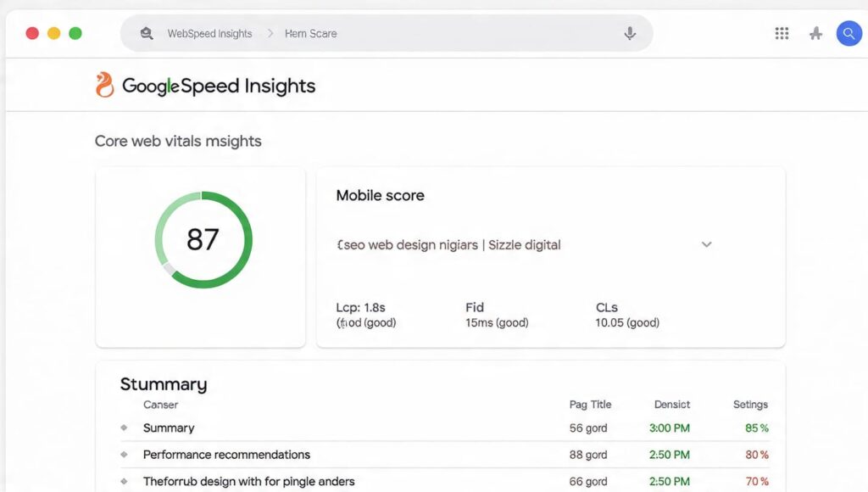868x492 pixels.
Task: Open the Performance recommendations link
Action: point(224,455)
